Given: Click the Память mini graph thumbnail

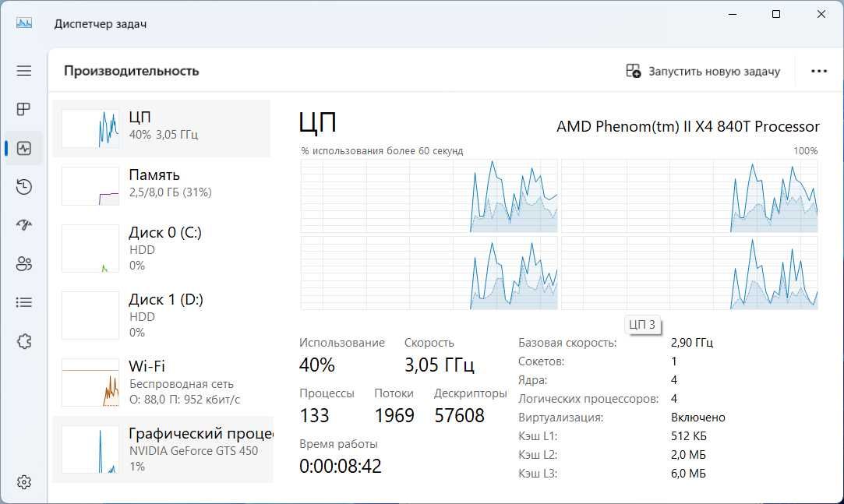Looking at the screenshot, I should 90,186.
